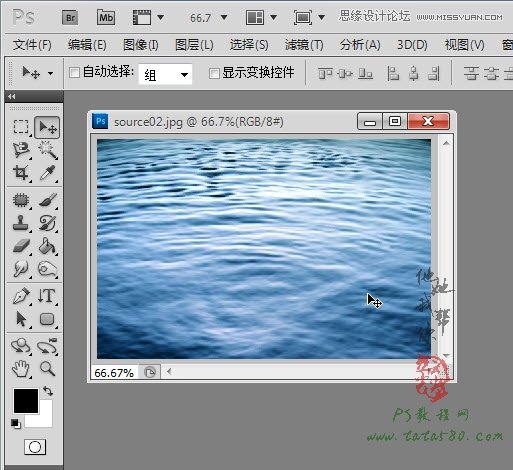Viewport: 513px width, 470px height.
Task: Click the black foreground color swatch
Action: (26, 401)
